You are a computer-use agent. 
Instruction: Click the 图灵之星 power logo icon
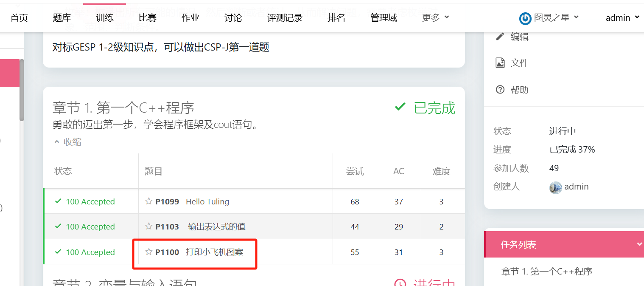point(525,18)
